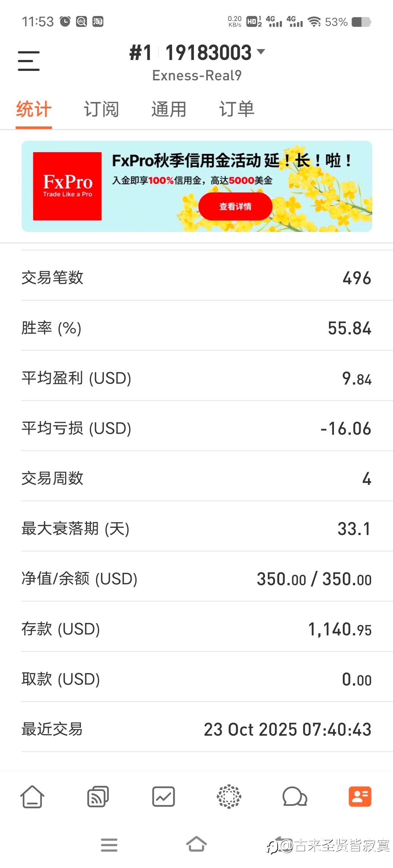Open the chart icon in bottom bar
Image resolution: width=393 pixels, height=868 pixels.
(163, 797)
